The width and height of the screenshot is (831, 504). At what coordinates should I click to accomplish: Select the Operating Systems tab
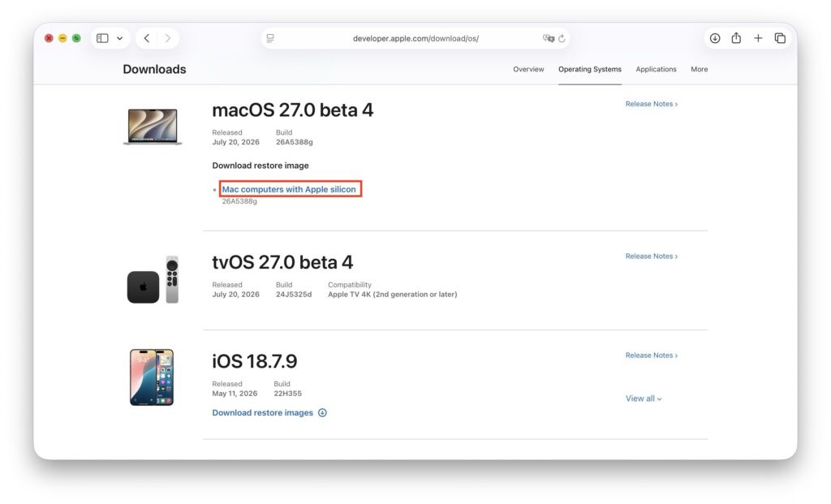[x=590, y=69]
